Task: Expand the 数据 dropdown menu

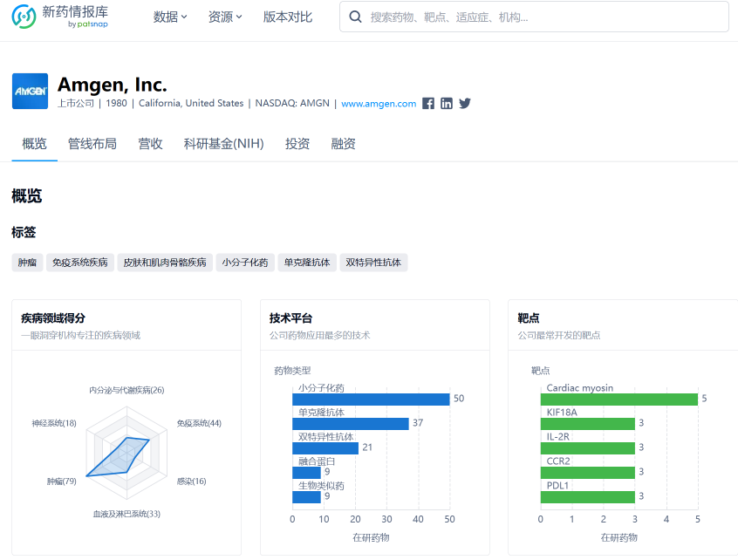Action: (170, 17)
